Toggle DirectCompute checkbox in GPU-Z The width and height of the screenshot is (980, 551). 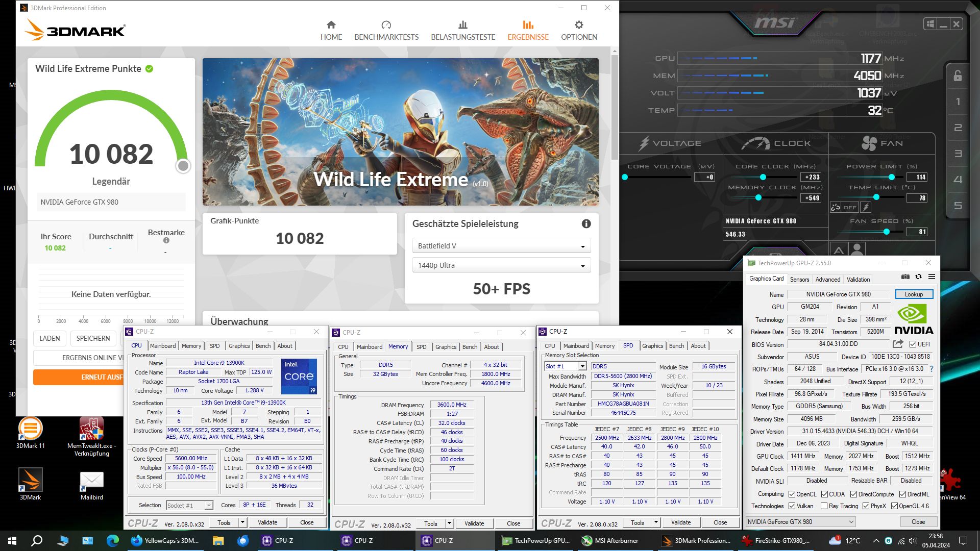(853, 494)
